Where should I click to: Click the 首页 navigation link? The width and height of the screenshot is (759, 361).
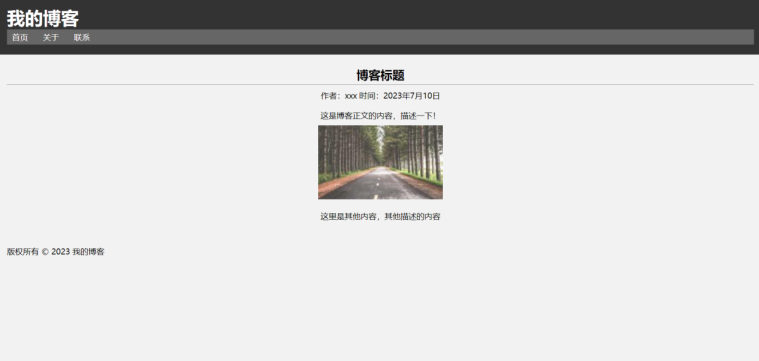(20, 38)
